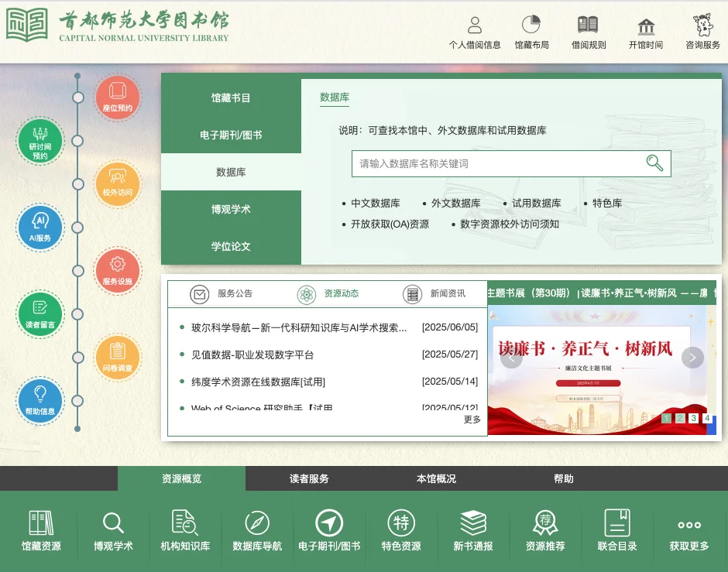Select 读者服务 footer tab

tap(309, 478)
